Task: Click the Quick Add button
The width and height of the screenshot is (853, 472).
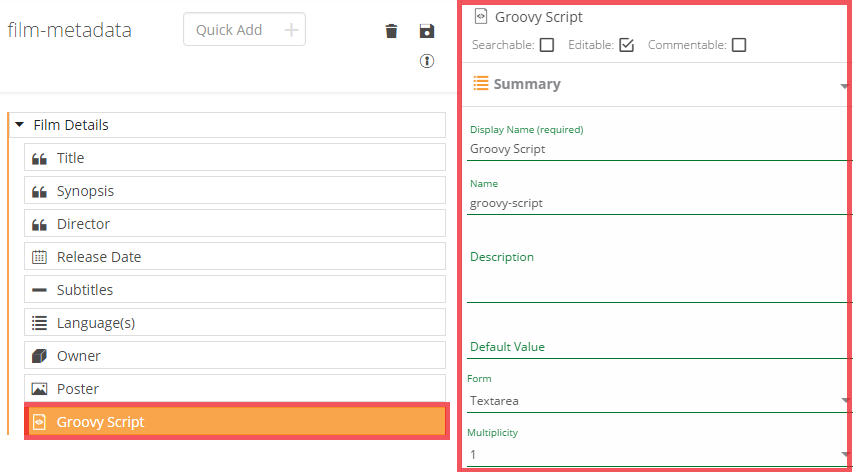Action: point(244,30)
